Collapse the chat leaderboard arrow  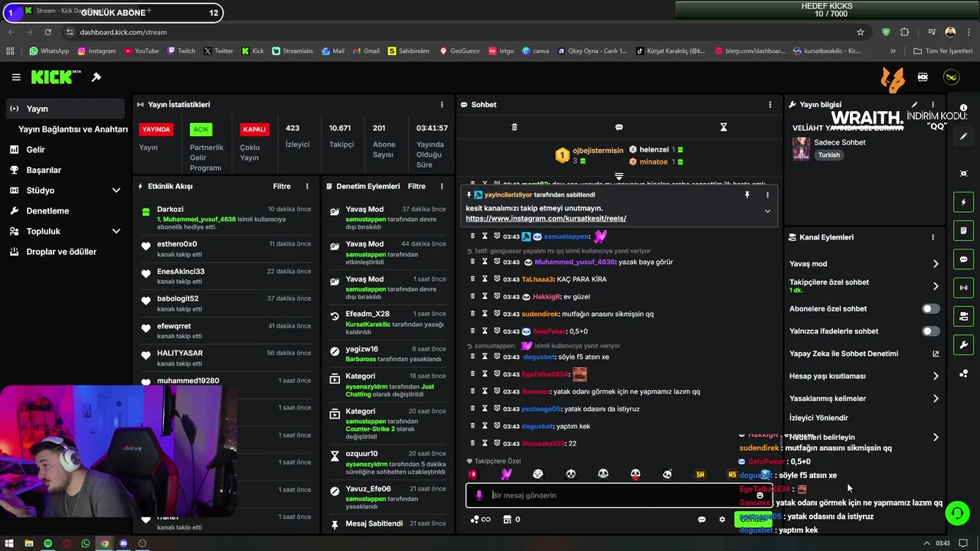(x=619, y=176)
